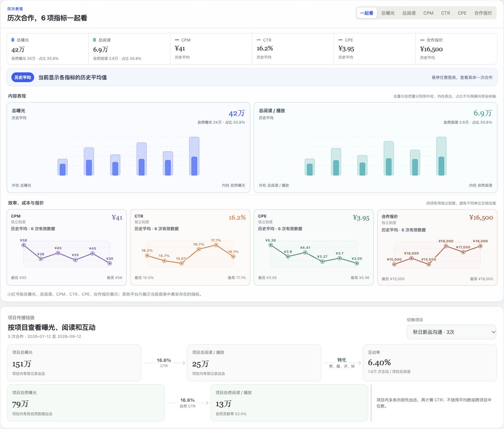Image resolution: width=504 pixels, height=429 pixels.
Task: Click the 项目自然阅读 / 播放 13万 card
Action: [x=289, y=403]
